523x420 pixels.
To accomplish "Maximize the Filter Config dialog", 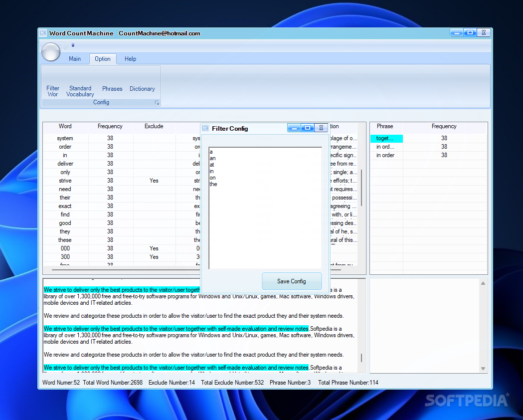I will click(308, 128).
